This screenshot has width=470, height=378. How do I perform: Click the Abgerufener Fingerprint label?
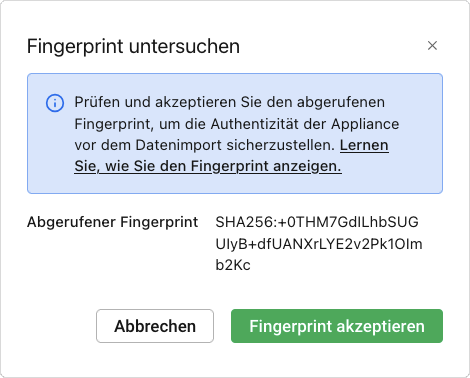(112, 222)
